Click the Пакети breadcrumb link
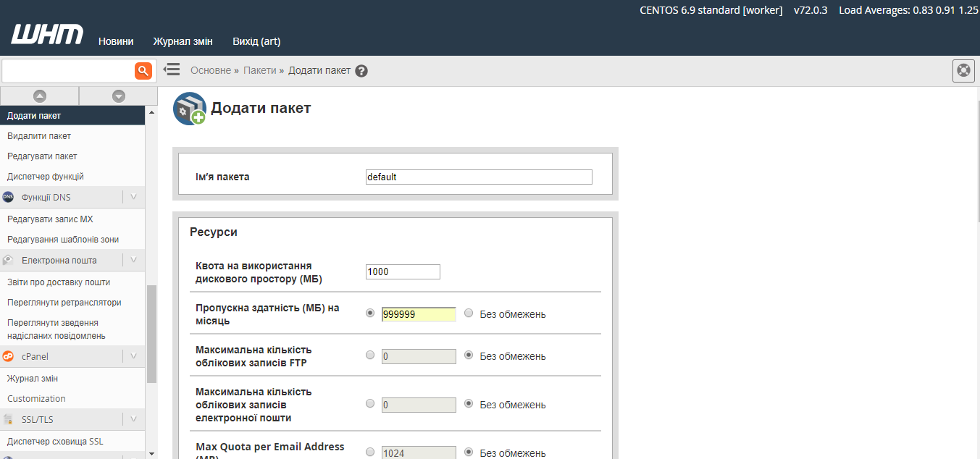Screen dimensions: 980x459 tap(259, 70)
